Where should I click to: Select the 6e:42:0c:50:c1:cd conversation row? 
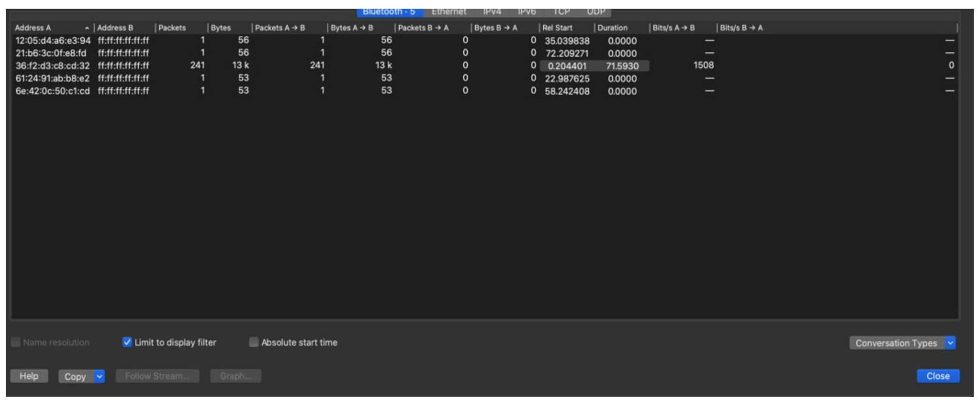tap(52, 91)
